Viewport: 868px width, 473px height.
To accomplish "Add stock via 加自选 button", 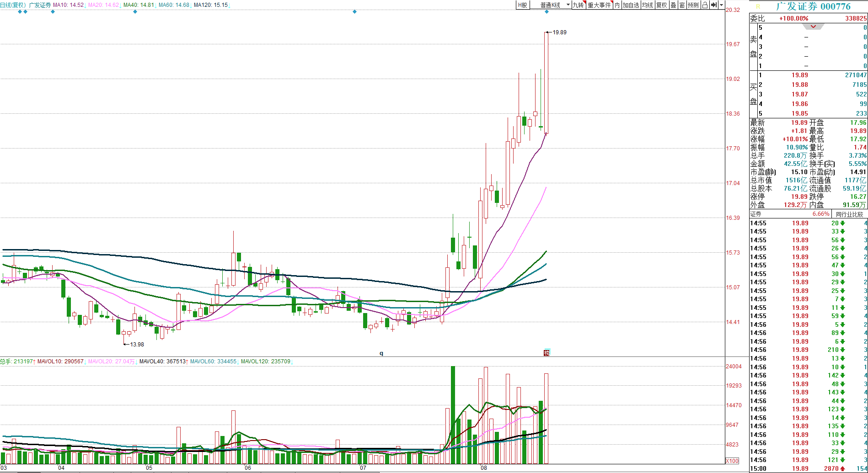I will (630, 5).
